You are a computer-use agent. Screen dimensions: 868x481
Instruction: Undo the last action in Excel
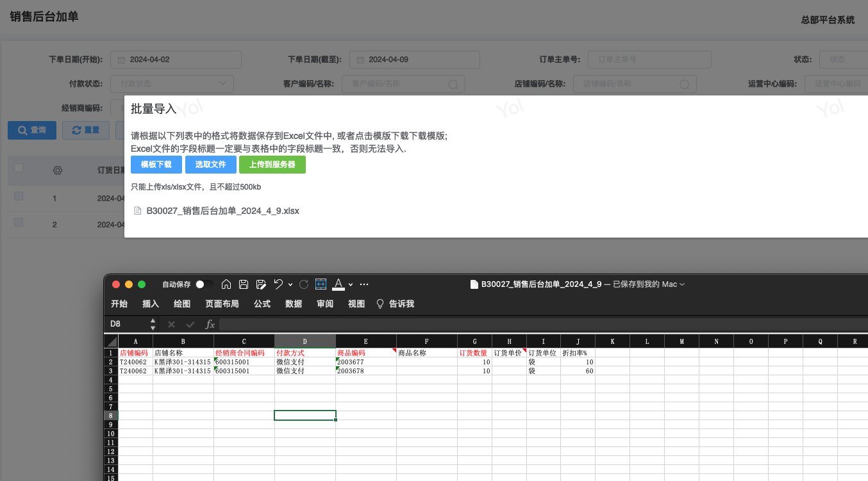pyautogui.click(x=278, y=284)
